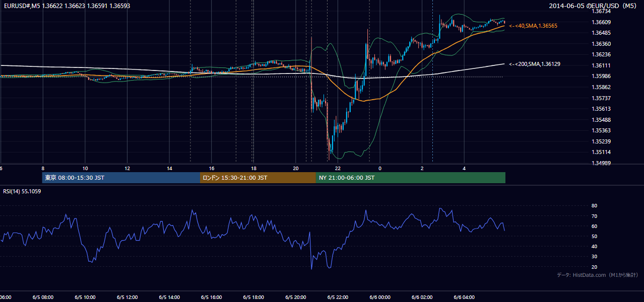The height and width of the screenshot is (302, 644).
Task: Click hour 2 on the price chart axis
Action: (x=422, y=169)
